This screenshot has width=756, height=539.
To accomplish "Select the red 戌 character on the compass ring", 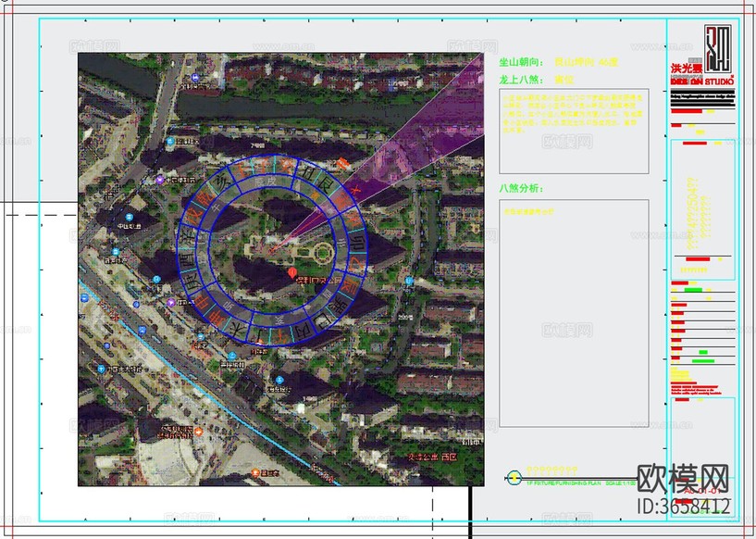I will coord(194,217).
